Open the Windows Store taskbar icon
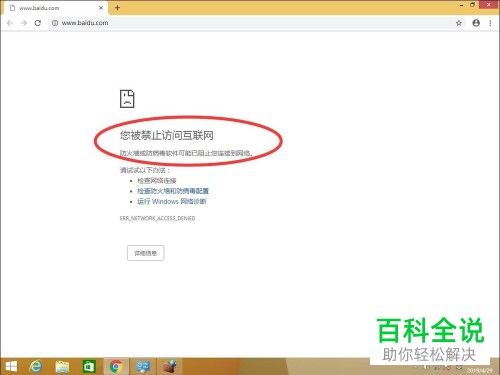Viewport: 500px width, 375px height. 89,367
